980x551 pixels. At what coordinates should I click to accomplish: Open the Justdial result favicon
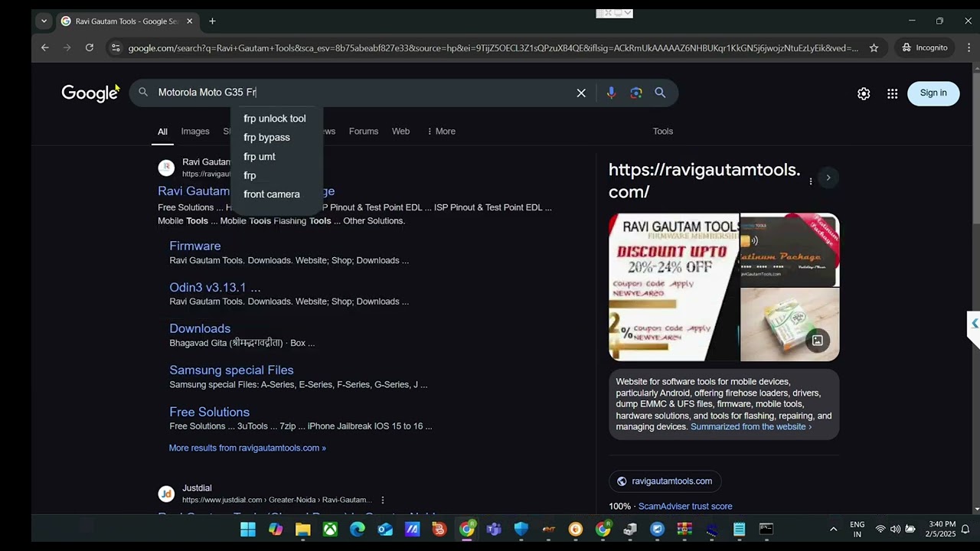166,494
